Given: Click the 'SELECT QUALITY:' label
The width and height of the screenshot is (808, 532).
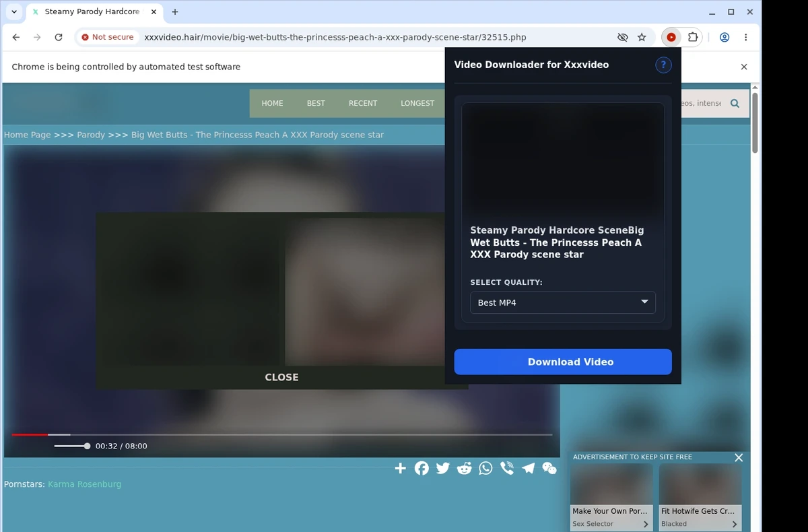Looking at the screenshot, I should (506, 282).
